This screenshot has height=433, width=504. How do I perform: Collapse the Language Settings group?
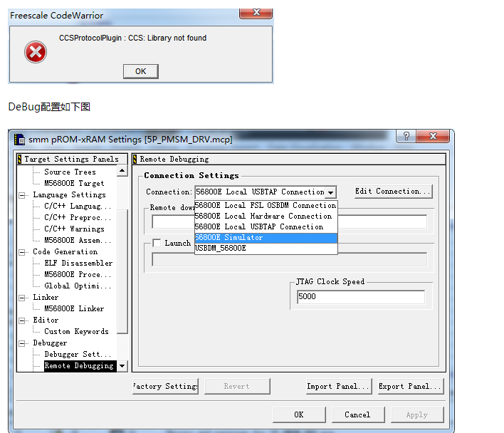[22, 195]
